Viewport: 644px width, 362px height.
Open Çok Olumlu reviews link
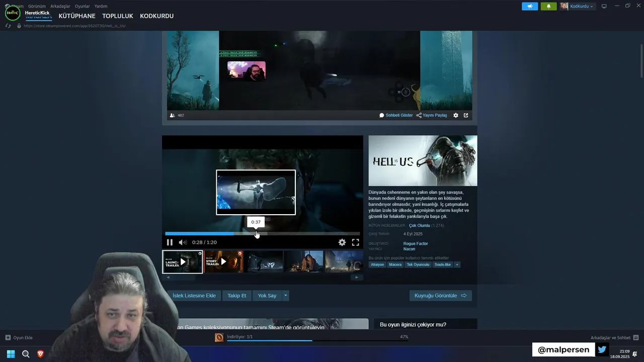pyautogui.click(x=420, y=226)
